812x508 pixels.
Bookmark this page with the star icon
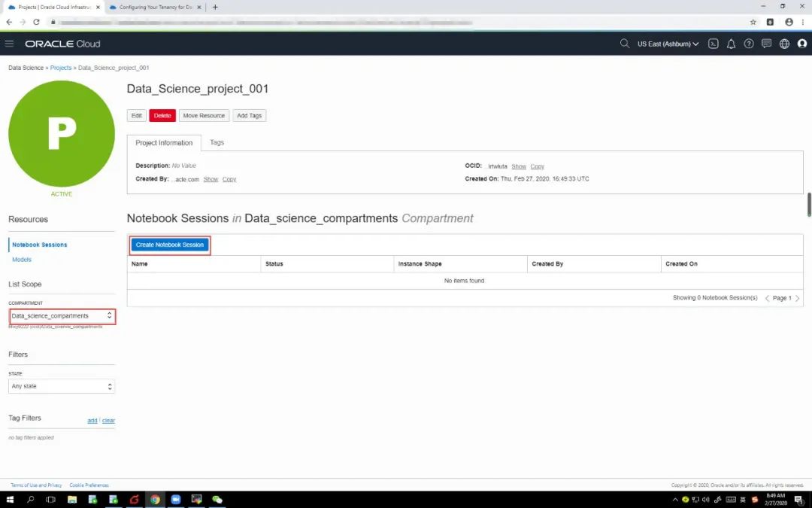tap(753, 23)
